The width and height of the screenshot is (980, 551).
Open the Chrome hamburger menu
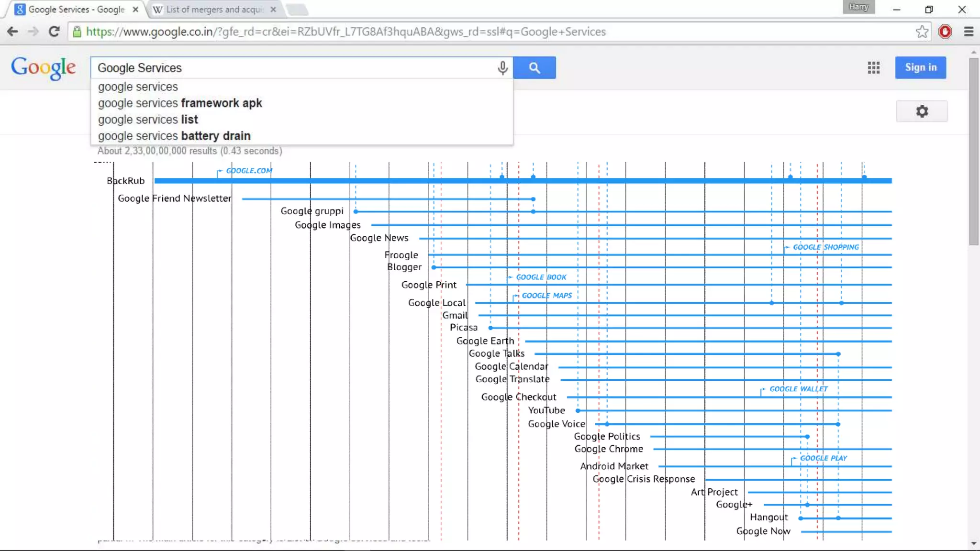click(x=969, y=32)
